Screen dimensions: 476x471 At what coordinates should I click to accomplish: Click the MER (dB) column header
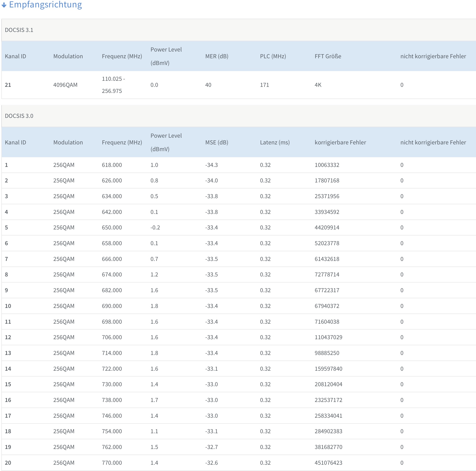[x=217, y=56]
